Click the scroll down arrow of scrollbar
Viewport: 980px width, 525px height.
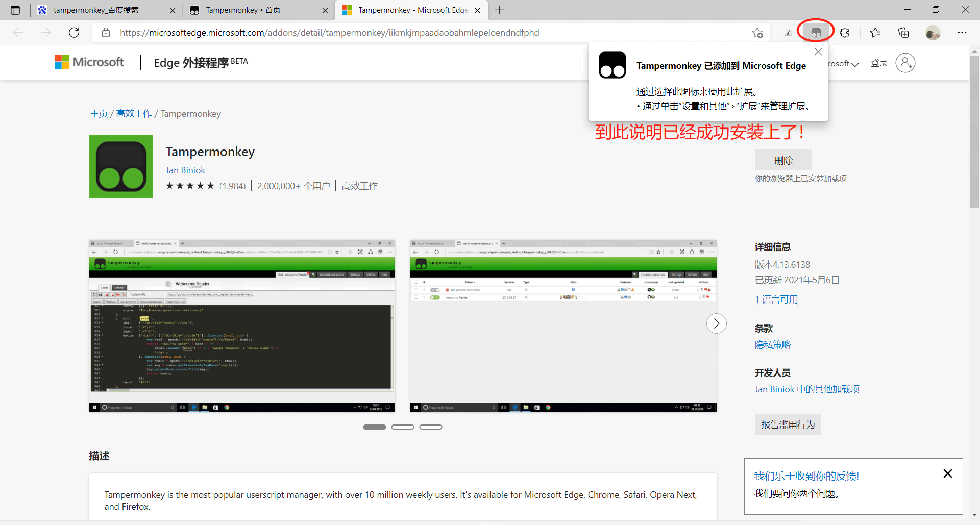974,515
